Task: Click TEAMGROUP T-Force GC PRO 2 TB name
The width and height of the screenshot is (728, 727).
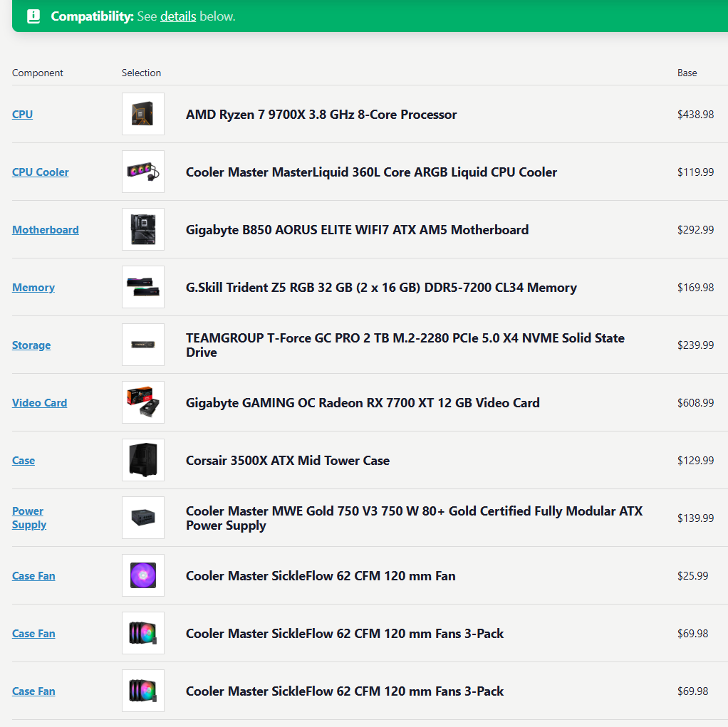Action: click(x=405, y=345)
